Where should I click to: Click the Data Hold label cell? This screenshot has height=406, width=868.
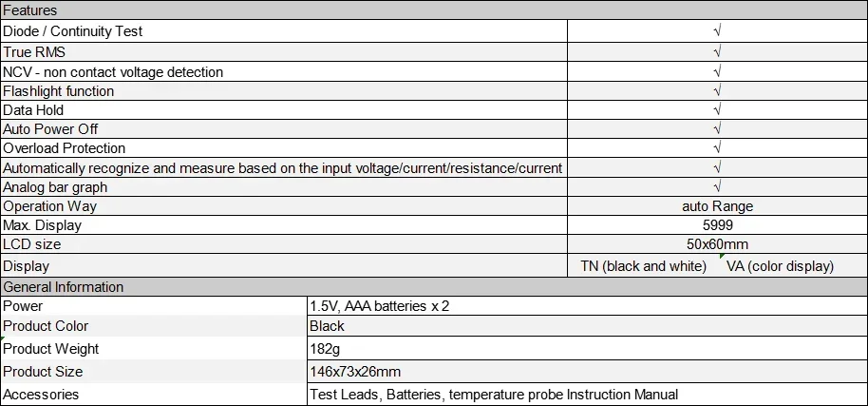pos(284,110)
